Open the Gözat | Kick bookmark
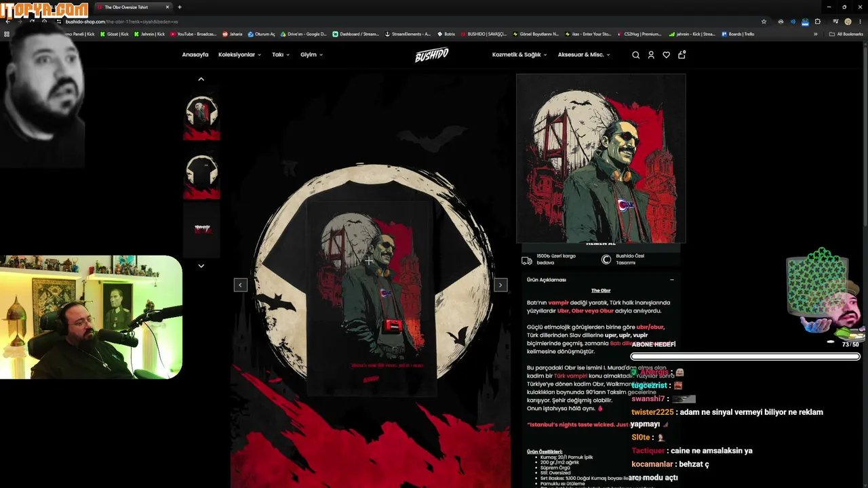 115,34
